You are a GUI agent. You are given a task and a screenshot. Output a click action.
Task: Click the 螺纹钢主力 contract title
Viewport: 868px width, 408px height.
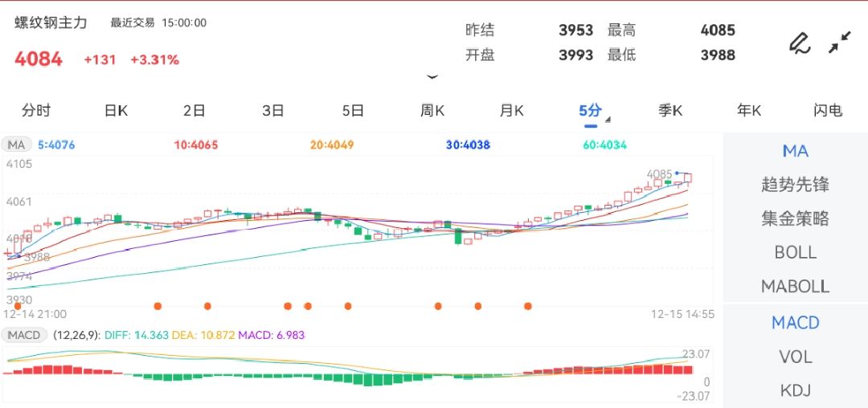(x=51, y=22)
